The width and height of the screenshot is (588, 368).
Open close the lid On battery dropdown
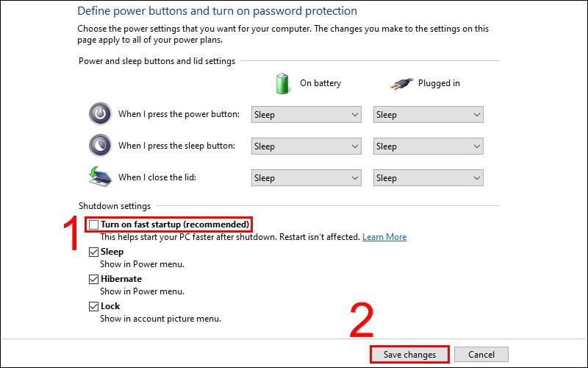(x=306, y=178)
